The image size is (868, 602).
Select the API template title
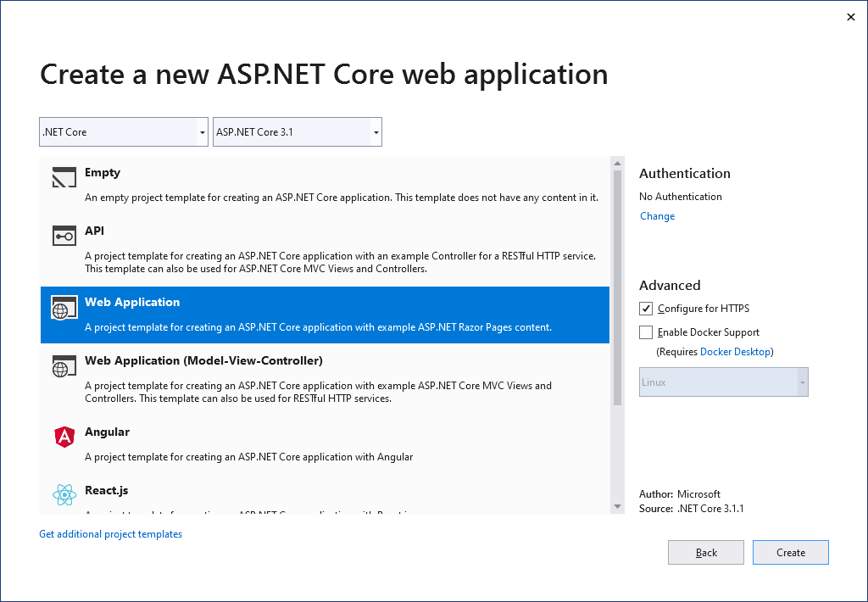point(94,231)
